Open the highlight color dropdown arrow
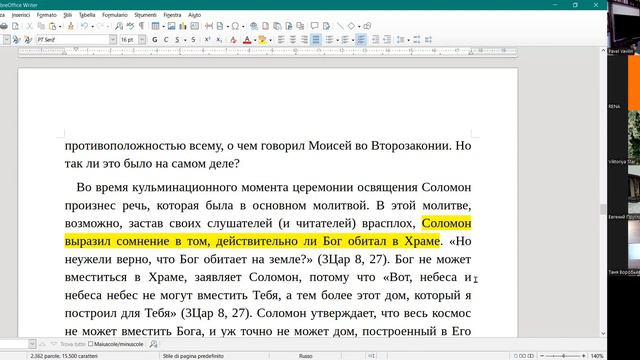The width and height of the screenshot is (640, 360). pyautogui.click(x=270, y=40)
